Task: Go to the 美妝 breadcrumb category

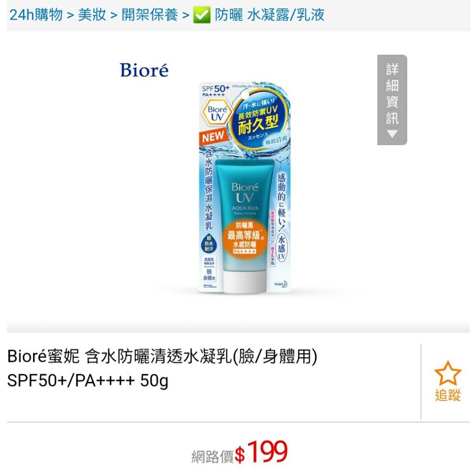Action: (x=92, y=14)
